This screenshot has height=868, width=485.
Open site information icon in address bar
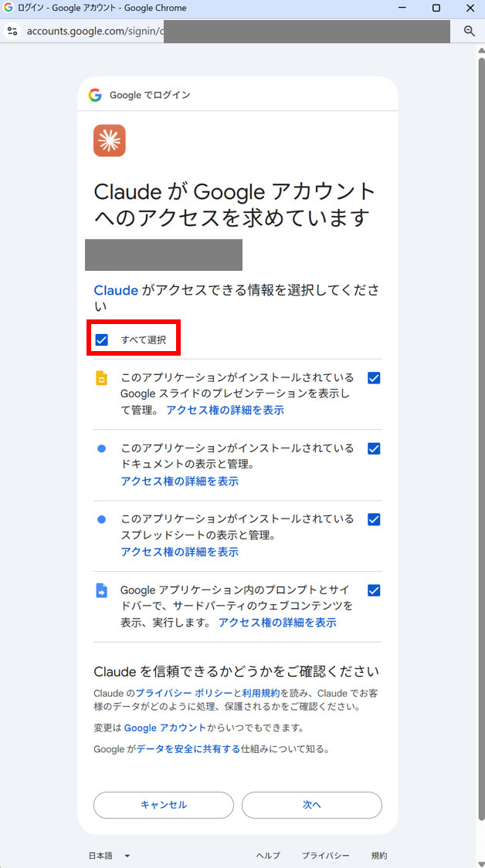12,30
